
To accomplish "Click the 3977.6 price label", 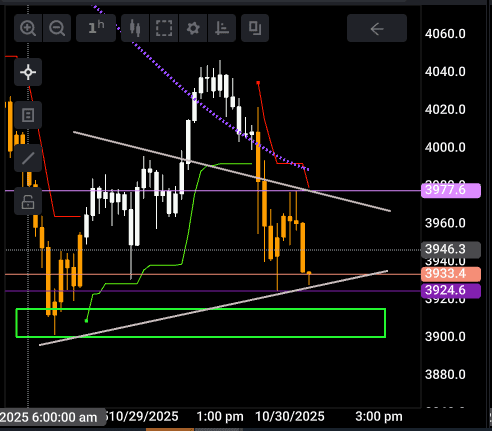I will tap(451, 190).
